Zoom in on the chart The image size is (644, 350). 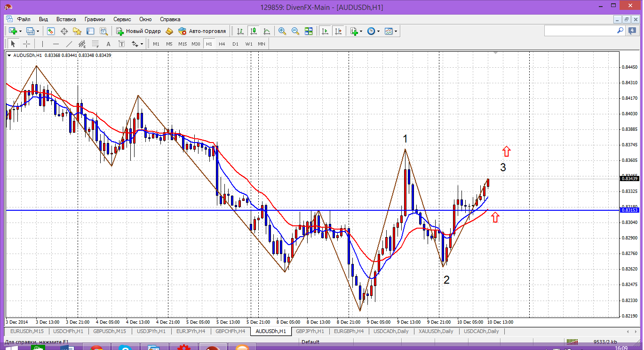(x=282, y=31)
